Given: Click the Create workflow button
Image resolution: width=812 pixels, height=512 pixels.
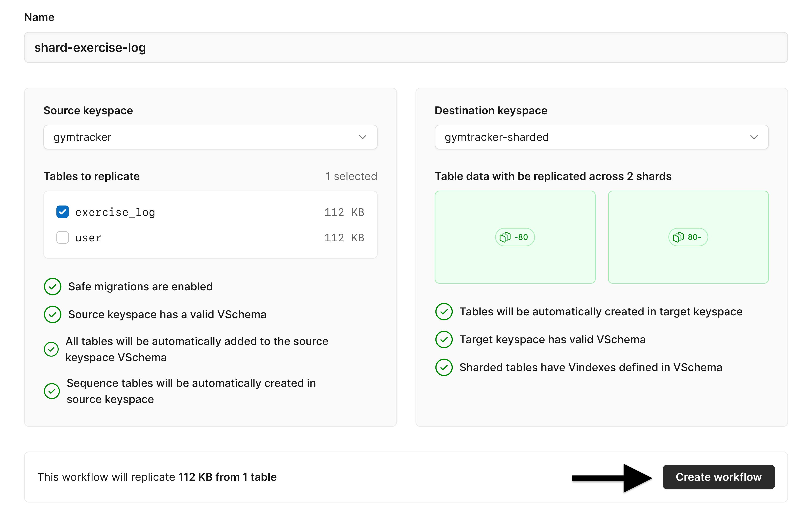Looking at the screenshot, I should coord(718,477).
